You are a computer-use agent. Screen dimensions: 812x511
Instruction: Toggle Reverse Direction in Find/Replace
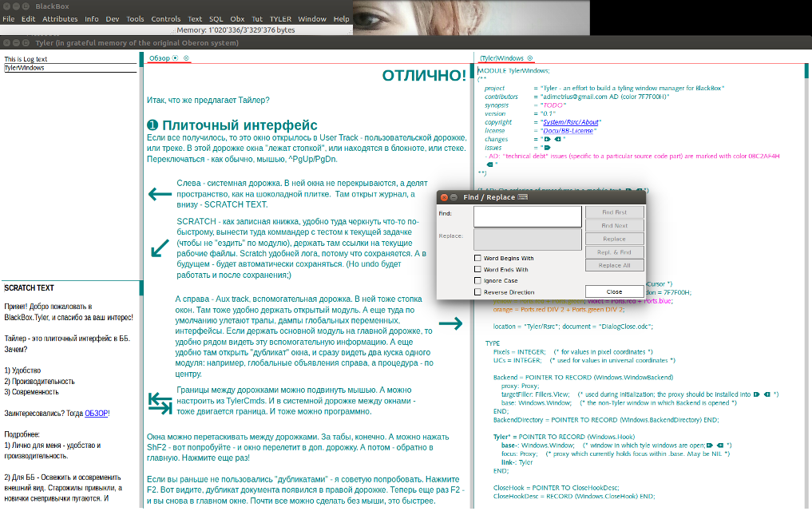[x=477, y=291]
